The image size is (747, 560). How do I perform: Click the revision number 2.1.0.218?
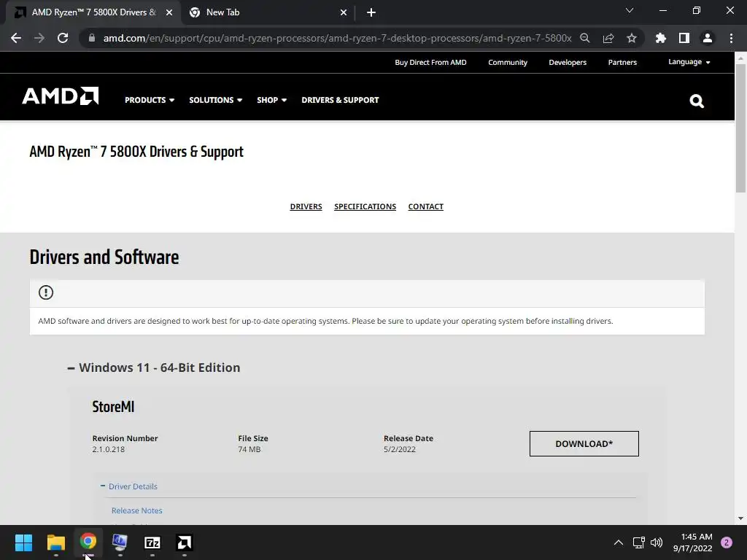(109, 449)
